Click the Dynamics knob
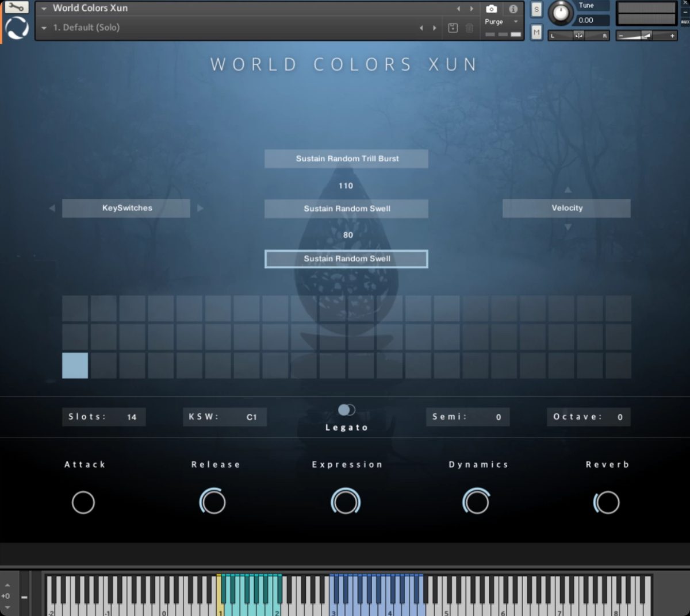 476,502
